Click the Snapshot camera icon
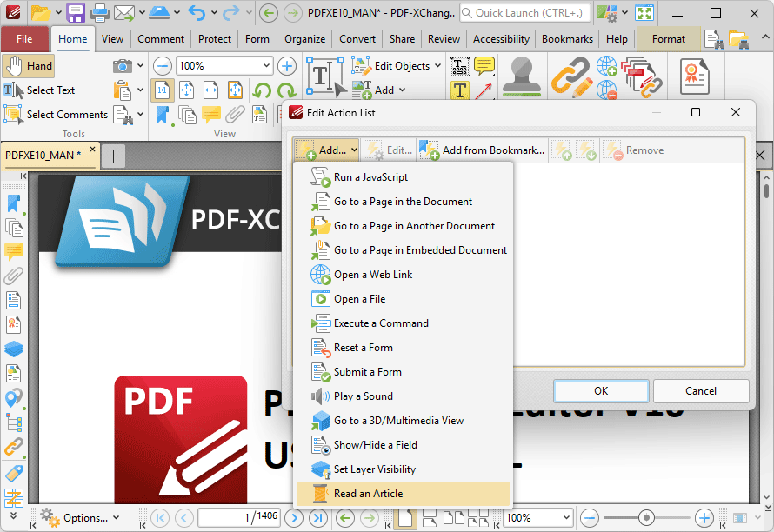This screenshot has width=774, height=532. [122, 66]
